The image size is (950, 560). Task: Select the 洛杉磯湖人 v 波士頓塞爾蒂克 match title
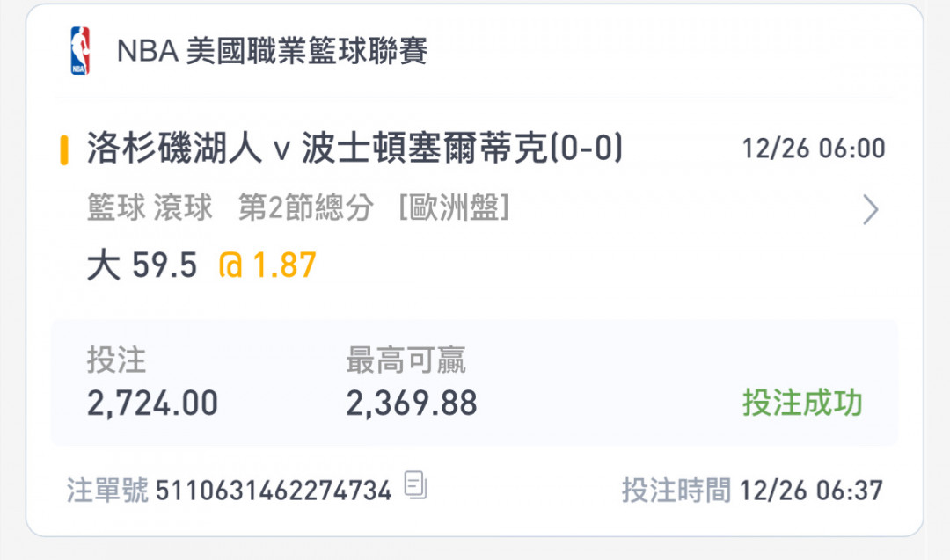point(354,149)
